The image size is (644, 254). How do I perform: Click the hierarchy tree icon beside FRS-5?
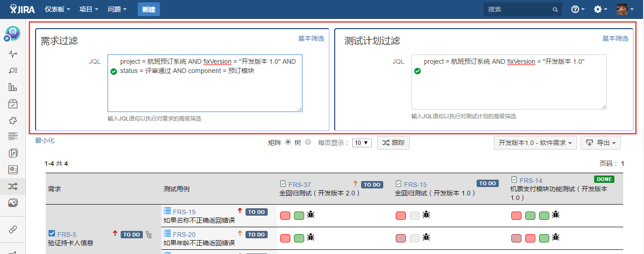(148, 235)
